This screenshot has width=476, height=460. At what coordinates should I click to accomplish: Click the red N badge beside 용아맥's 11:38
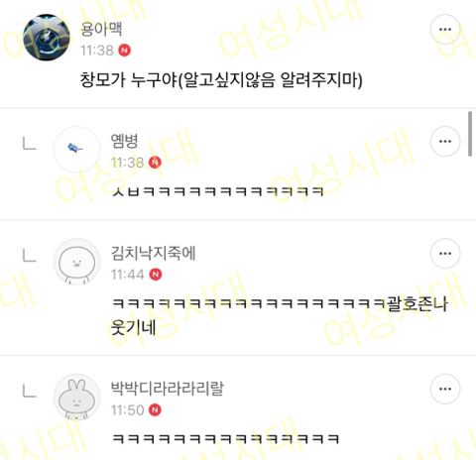tap(124, 51)
